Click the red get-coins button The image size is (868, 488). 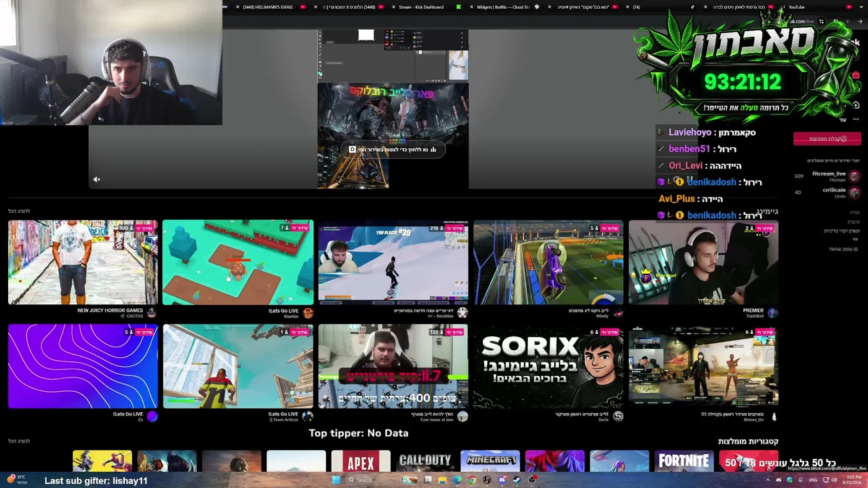pyautogui.click(x=827, y=139)
